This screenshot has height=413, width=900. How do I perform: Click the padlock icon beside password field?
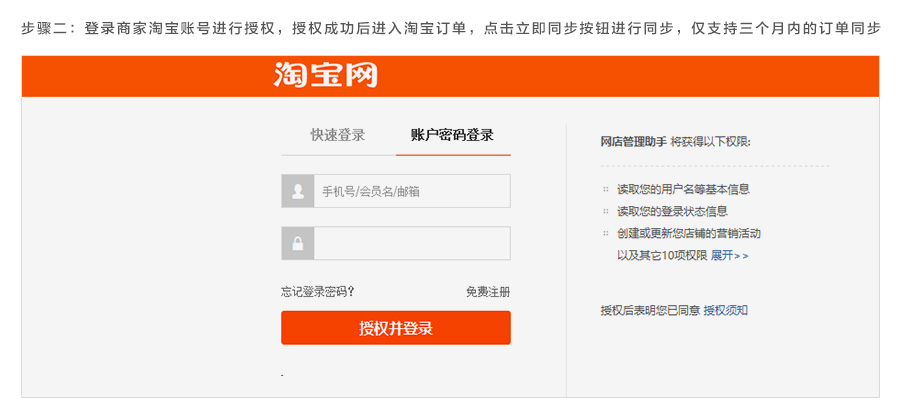tap(297, 243)
